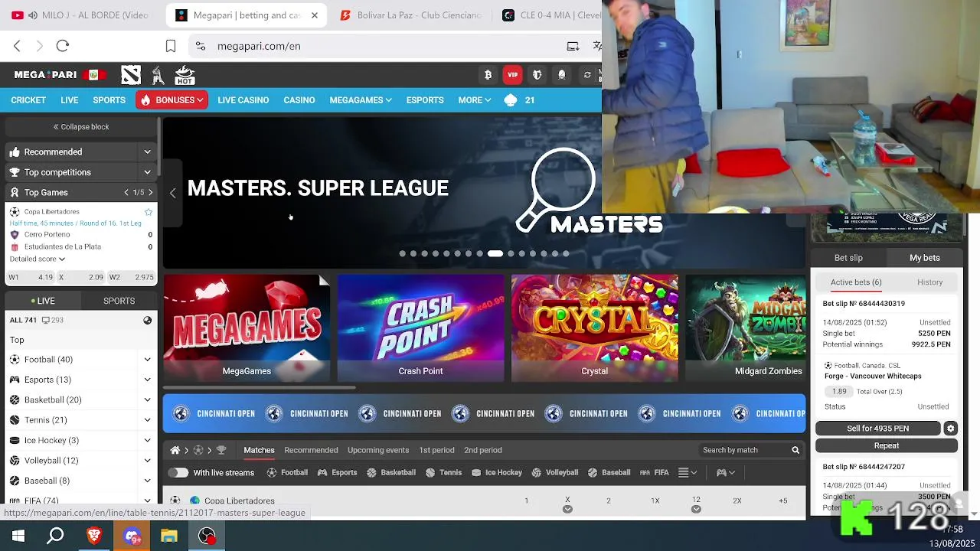This screenshot has width=980, height=551.
Task: Open LIVE CASINO in navigation
Action: [x=243, y=100]
